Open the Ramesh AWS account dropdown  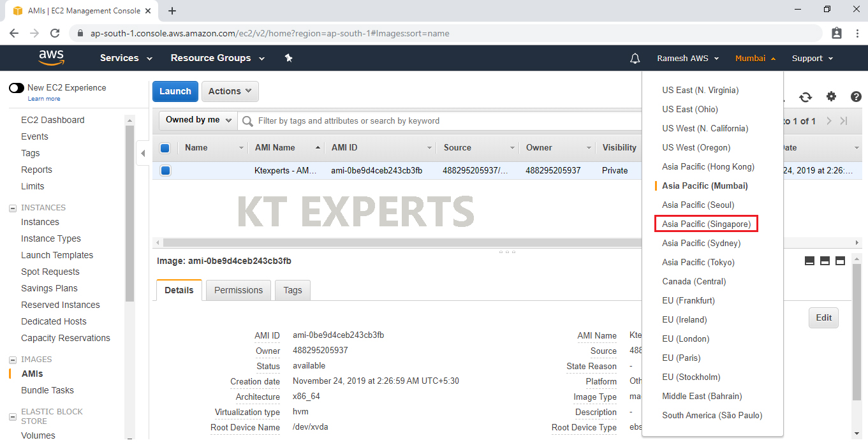[688, 58]
